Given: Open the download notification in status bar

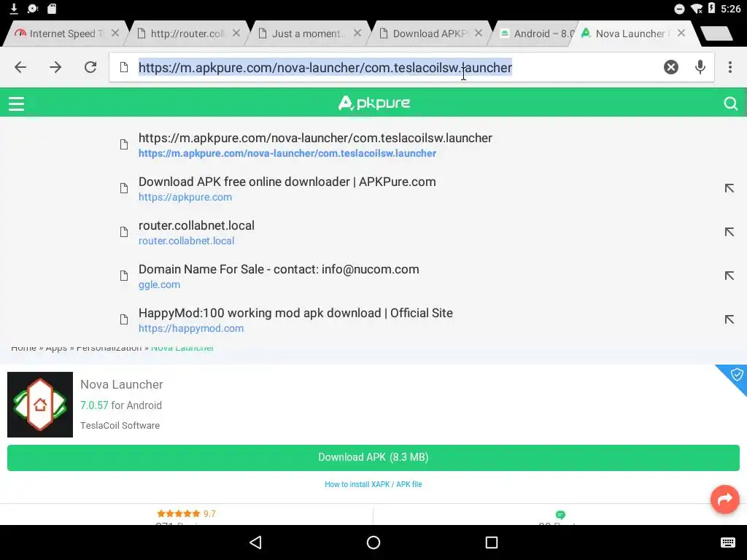Looking at the screenshot, I should click(14, 8).
